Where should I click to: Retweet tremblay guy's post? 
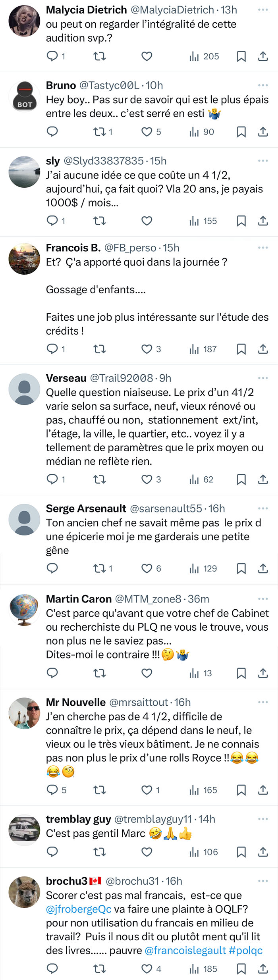99,852
